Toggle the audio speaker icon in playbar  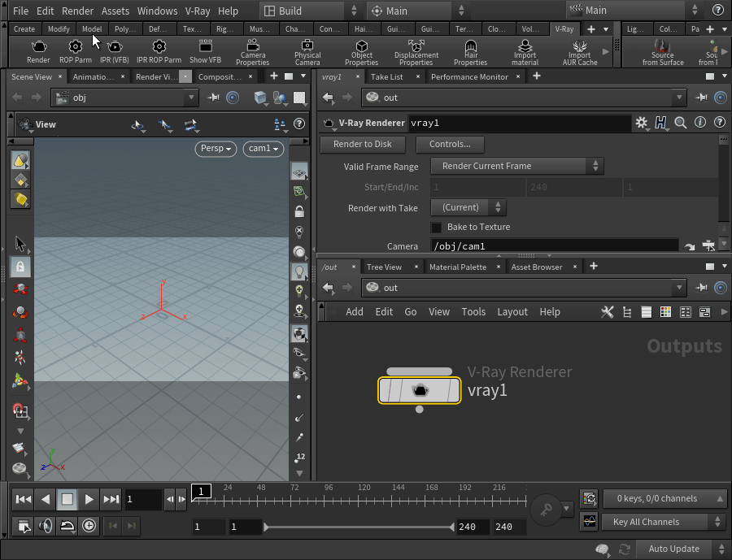(x=46, y=526)
